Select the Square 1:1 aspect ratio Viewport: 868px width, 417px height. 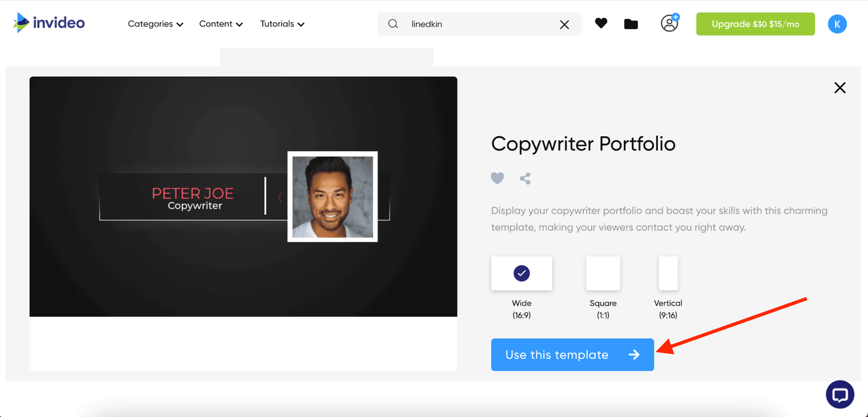(x=603, y=273)
